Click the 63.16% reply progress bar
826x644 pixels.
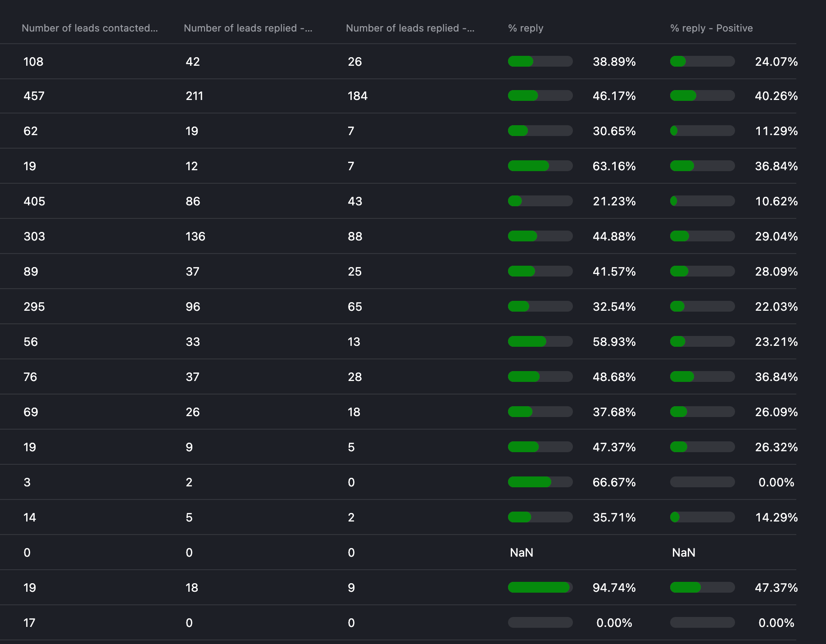pos(540,166)
